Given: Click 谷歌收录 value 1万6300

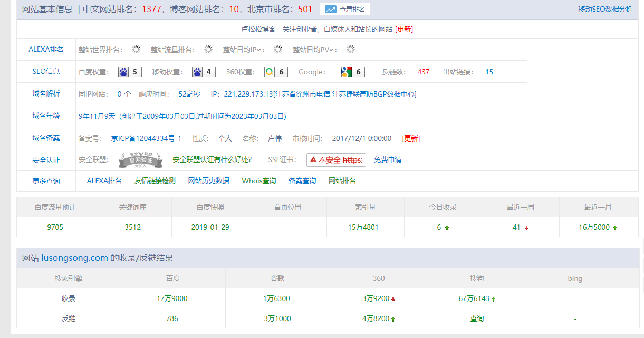Looking at the screenshot, I should click(276, 298).
